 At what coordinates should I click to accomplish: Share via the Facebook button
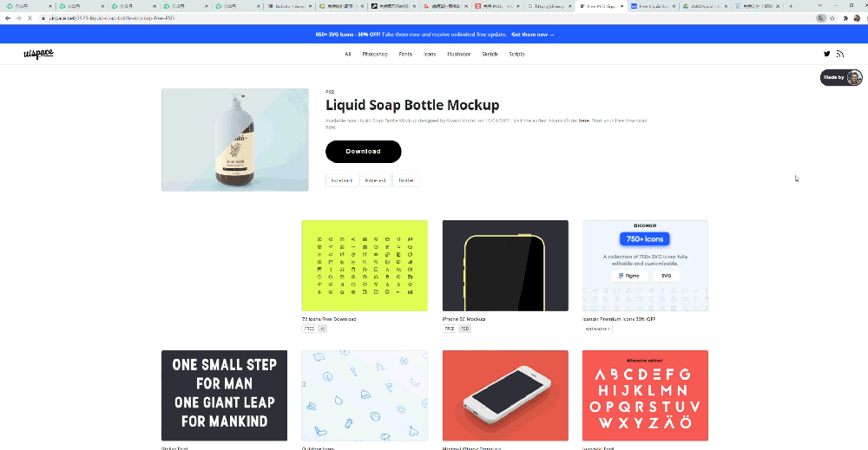click(341, 180)
